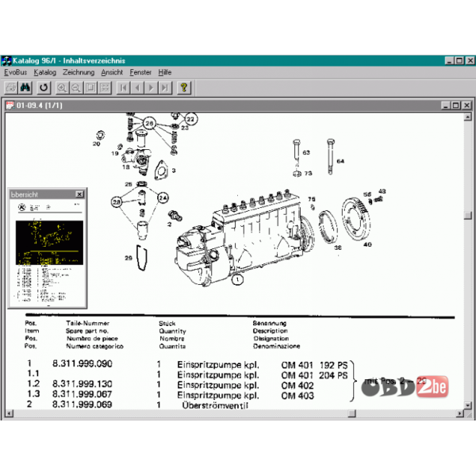Screen dimensions: 476x476
Task: Click the circled callout number 26
Action: pos(149,124)
